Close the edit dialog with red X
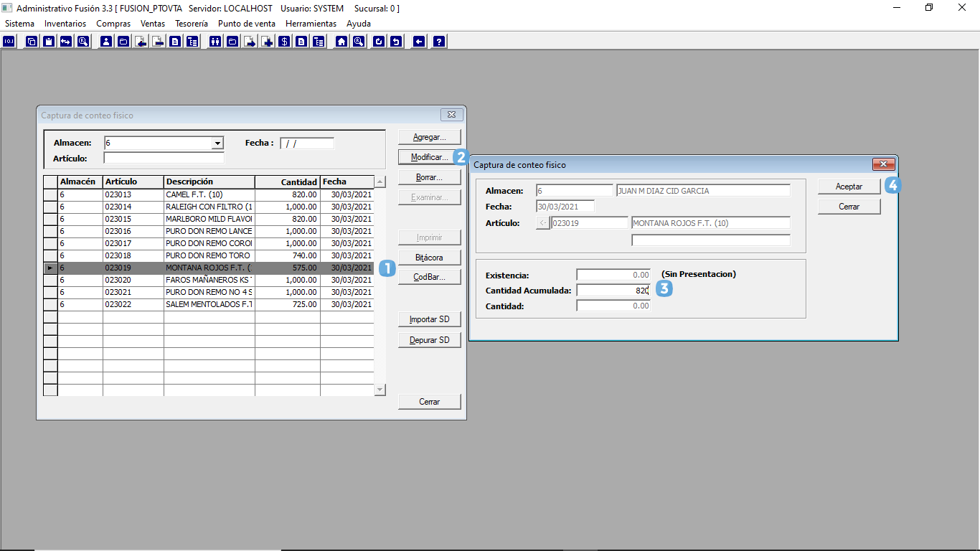Screen dimensions: 980x551 coord(884,164)
